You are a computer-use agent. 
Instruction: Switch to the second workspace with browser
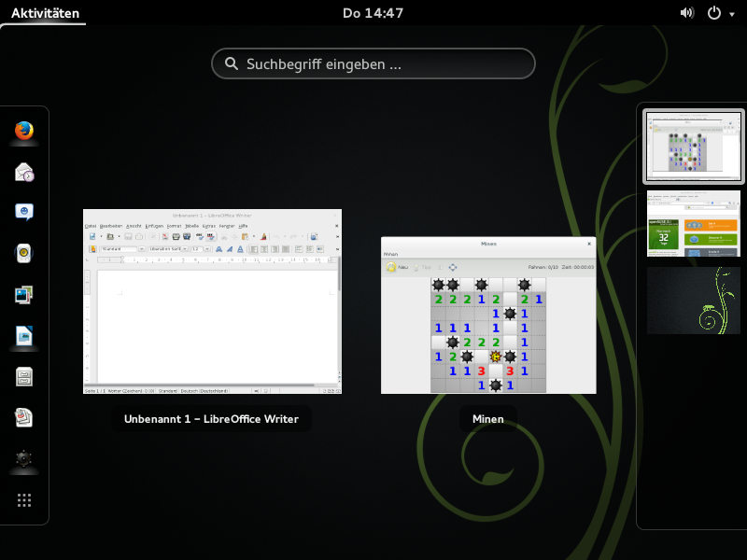point(693,224)
